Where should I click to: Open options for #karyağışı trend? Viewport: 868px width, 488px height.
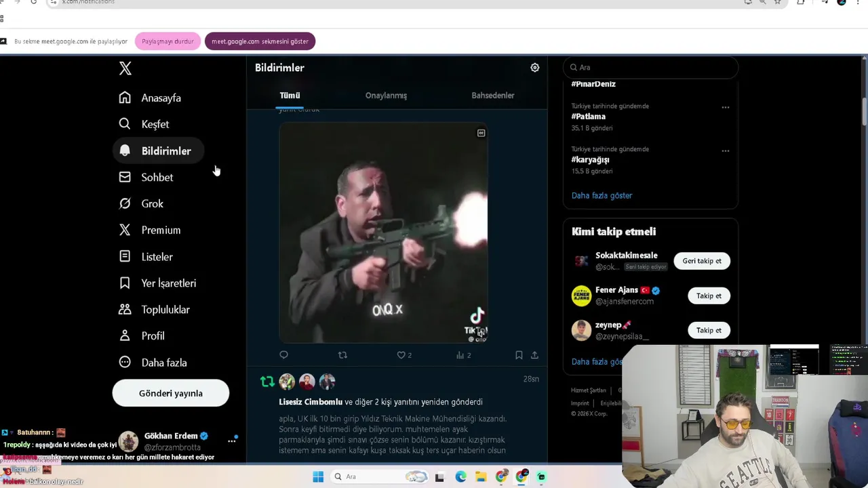(725, 150)
